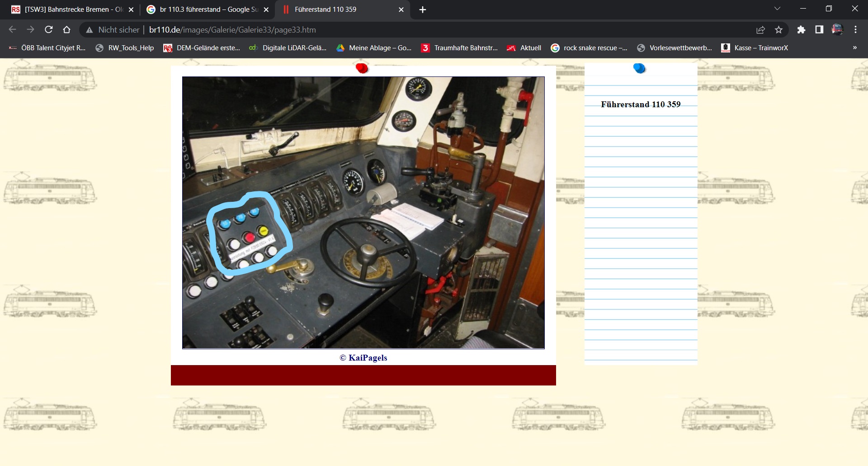Toggle the browser side panel icon
The height and width of the screenshot is (466, 868).
(x=819, y=29)
